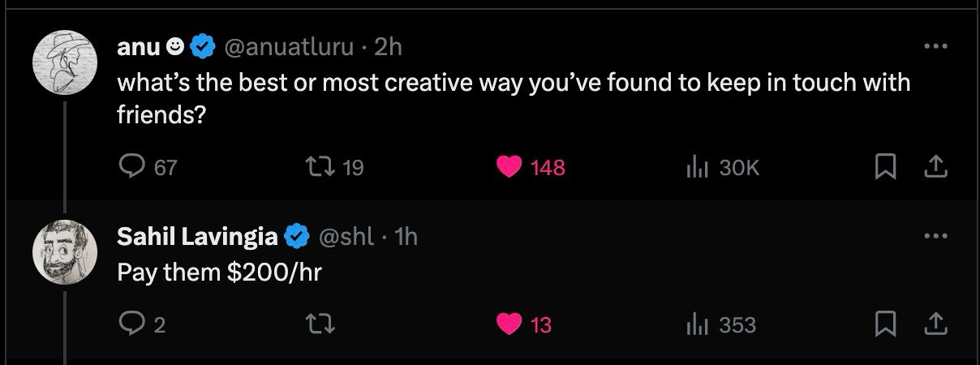Viewport: 980px width, 365px height.
Task: Reply to anu's tweet via comment icon
Action: pyautogui.click(x=131, y=167)
